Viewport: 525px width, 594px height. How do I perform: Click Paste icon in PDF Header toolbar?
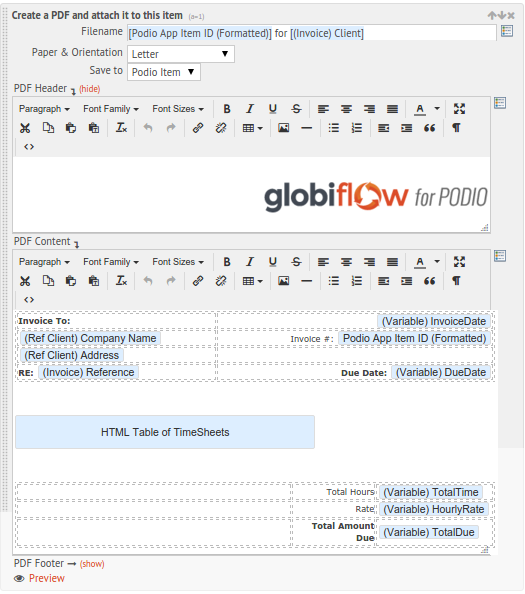pyautogui.click(x=71, y=128)
